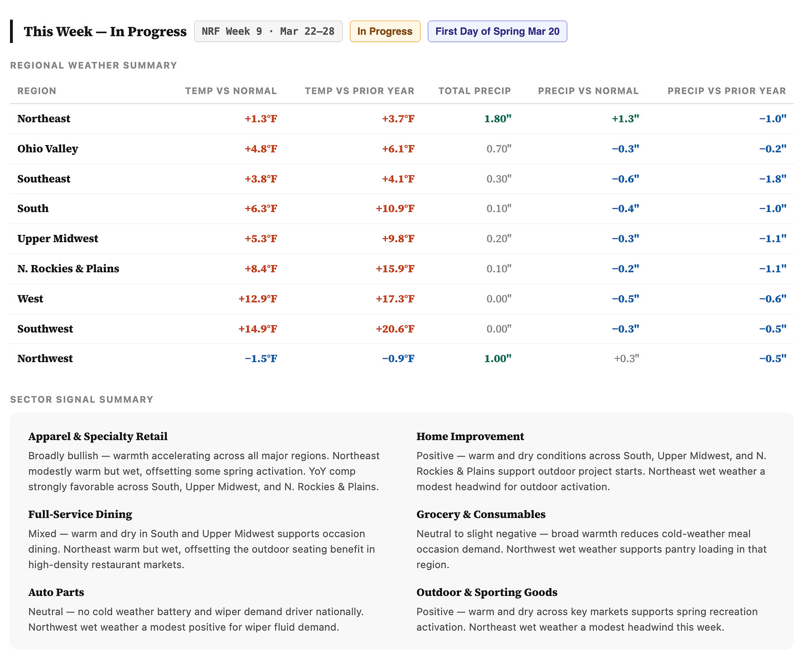Screen dimensions: 812x664
Task: Click Northeast precip vs normal +1.3"
Action: (625, 119)
